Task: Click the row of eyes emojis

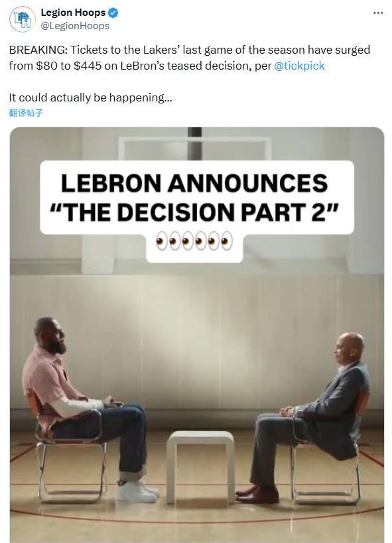Action: [x=194, y=240]
